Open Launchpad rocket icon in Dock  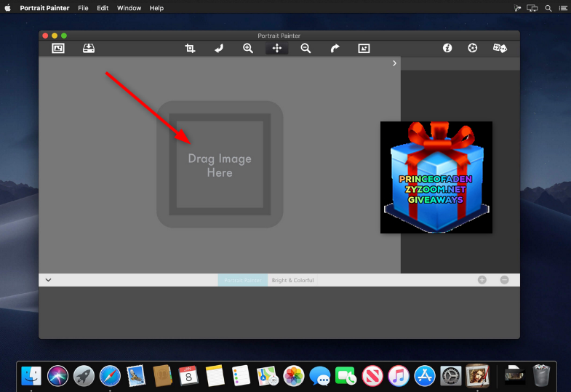click(84, 375)
